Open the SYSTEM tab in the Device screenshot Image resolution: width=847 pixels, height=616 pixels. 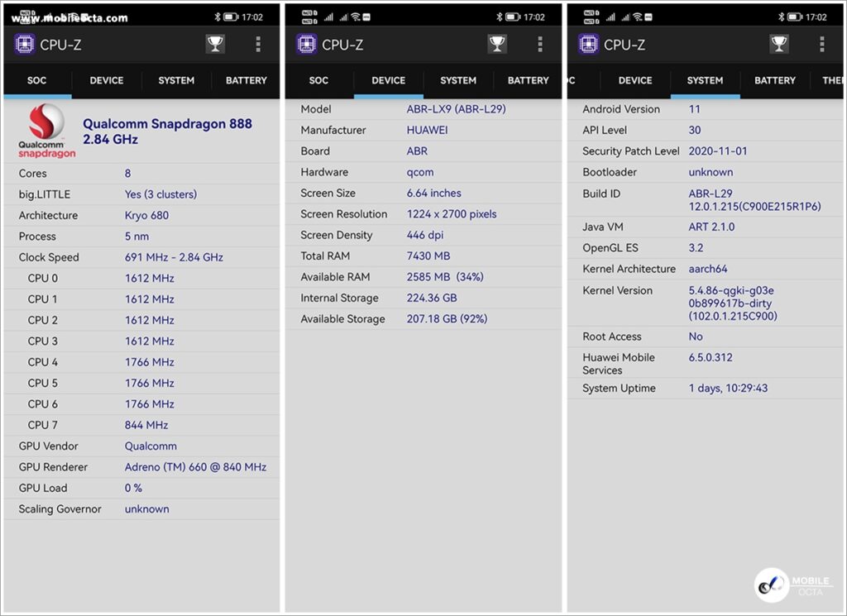pos(458,80)
